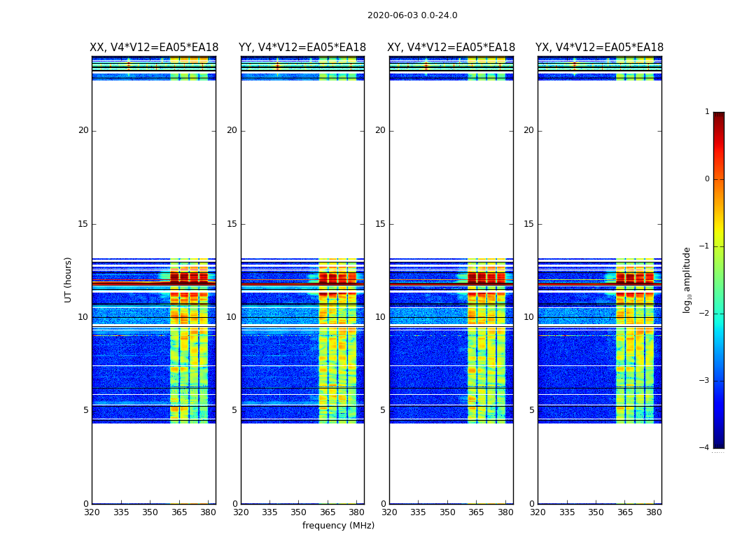Click the colorbar tick label '−2'
The width and height of the screenshot is (735, 560).
pyautogui.click(x=705, y=314)
